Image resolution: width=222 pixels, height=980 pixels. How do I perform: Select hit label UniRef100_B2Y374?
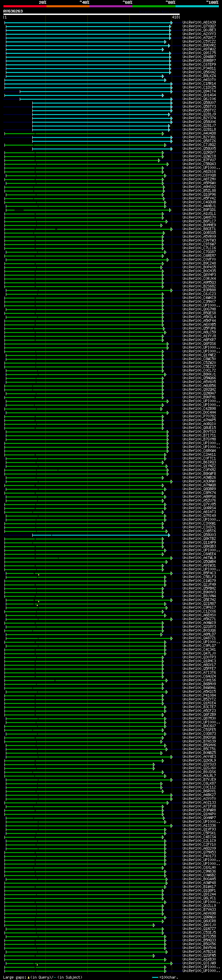[x=199, y=118]
